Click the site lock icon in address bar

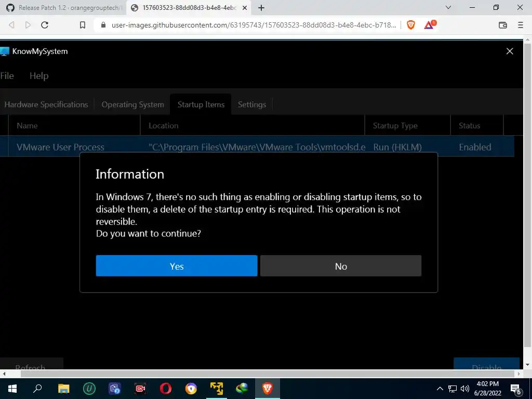[x=103, y=25]
